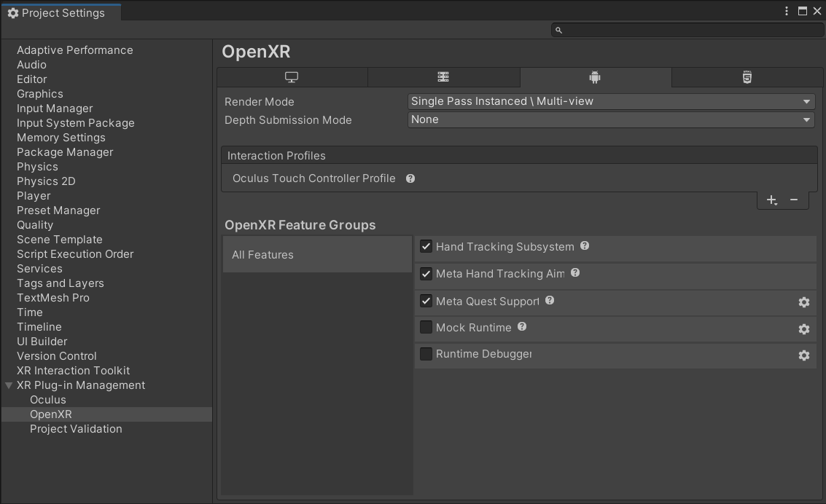
Task: Enable the Mock Runtime feature
Action: pyautogui.click(x=426, y=328)
